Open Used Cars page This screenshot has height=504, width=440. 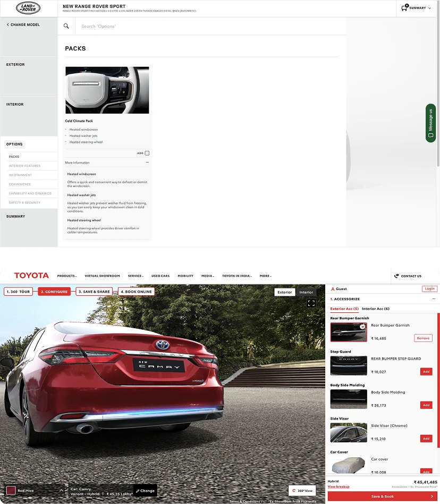(160, 276)
